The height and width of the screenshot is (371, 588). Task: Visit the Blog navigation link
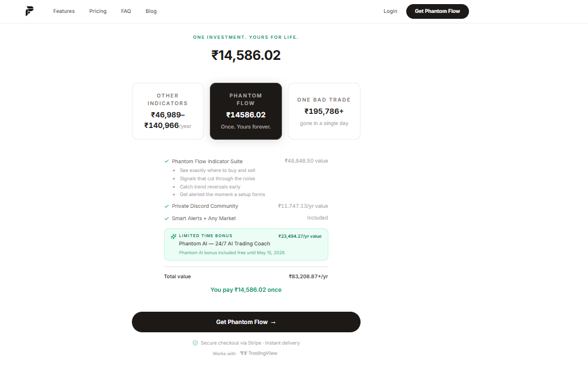[151, 11]
